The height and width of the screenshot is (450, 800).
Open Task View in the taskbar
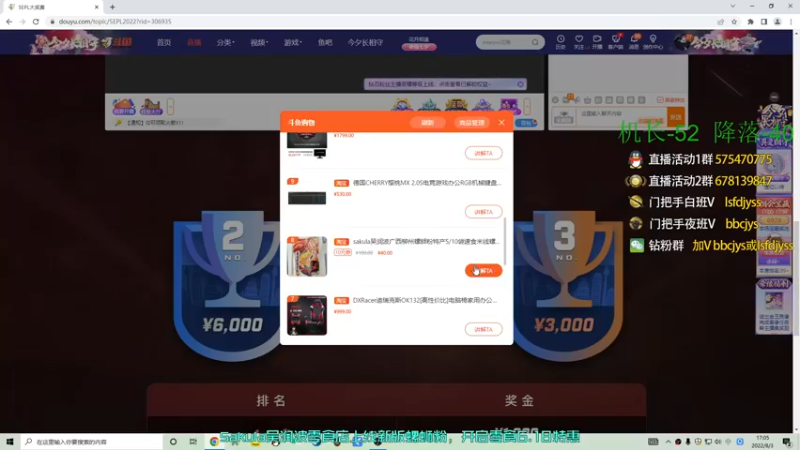click(x=193, y=441)
